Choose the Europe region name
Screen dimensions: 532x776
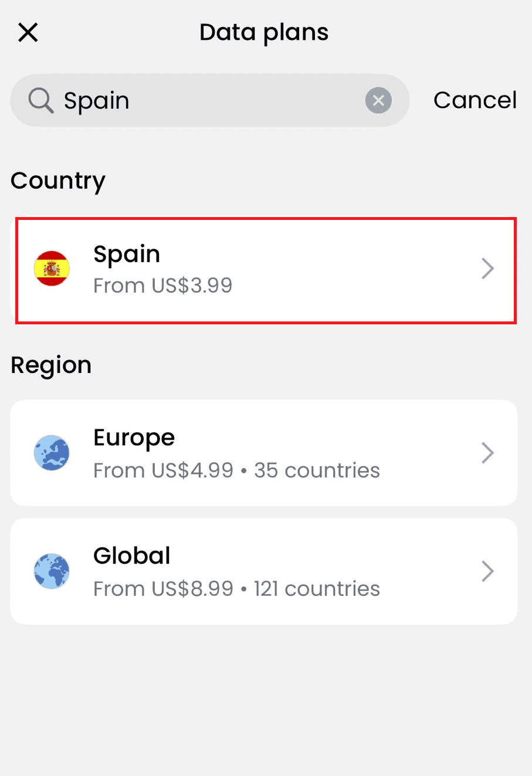pos(134,438)
